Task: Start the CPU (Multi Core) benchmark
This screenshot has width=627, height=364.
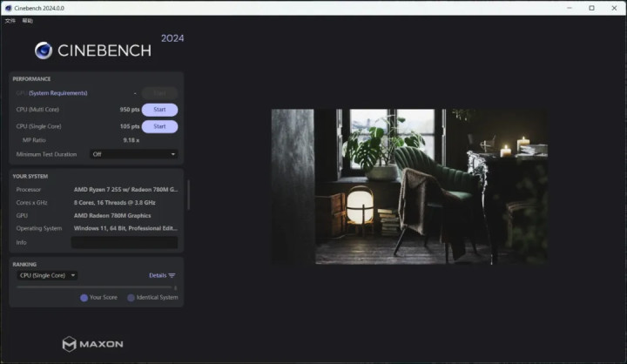Action: point(159,110)
